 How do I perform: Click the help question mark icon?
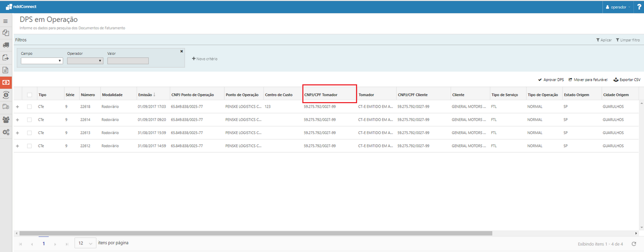(x=639, y=7)
